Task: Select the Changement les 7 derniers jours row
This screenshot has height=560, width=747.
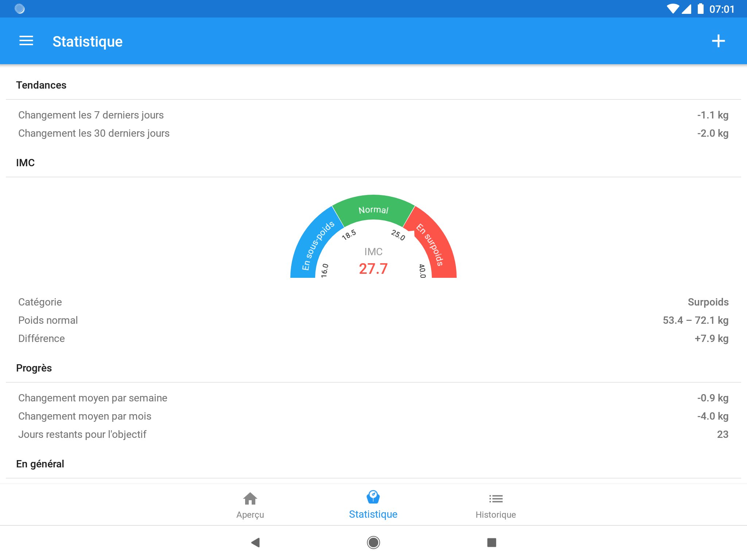Action: coord(373,115)
